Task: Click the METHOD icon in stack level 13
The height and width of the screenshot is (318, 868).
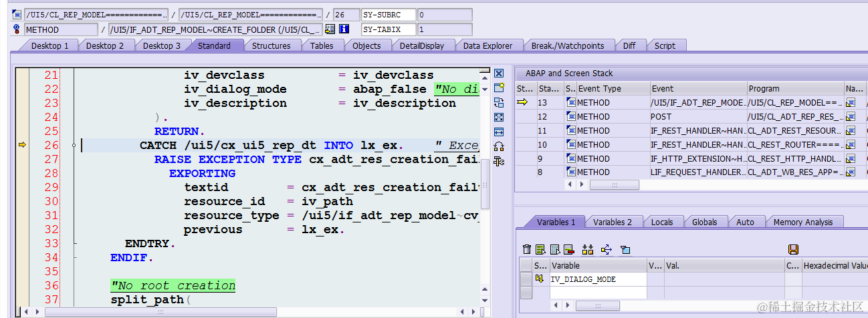Action: [570, 102]
